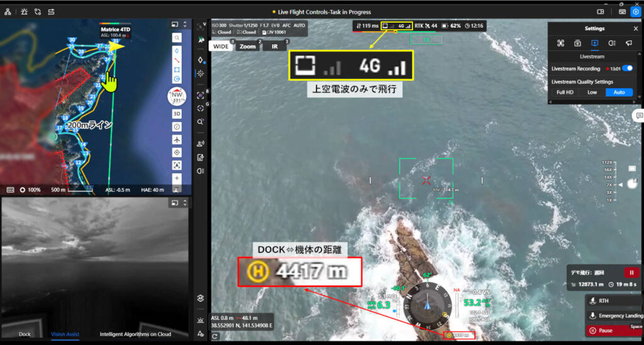
Task: Open the organization hierarchy icon in top bar
Action: (8, 12)
